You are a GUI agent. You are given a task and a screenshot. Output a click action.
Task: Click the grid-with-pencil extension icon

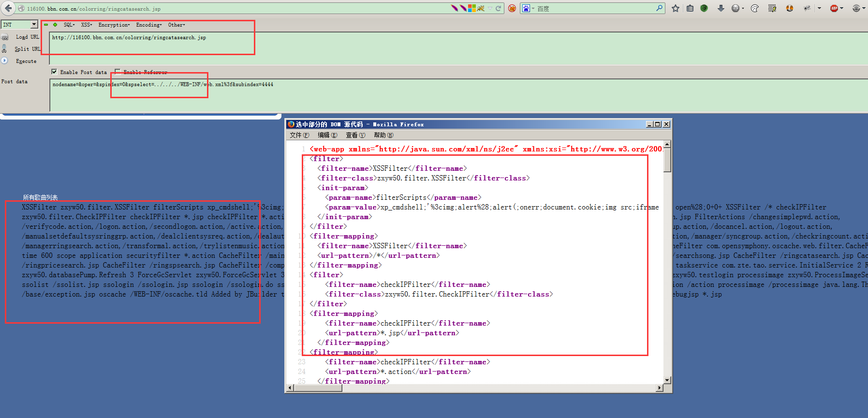[x=772, y=8]
